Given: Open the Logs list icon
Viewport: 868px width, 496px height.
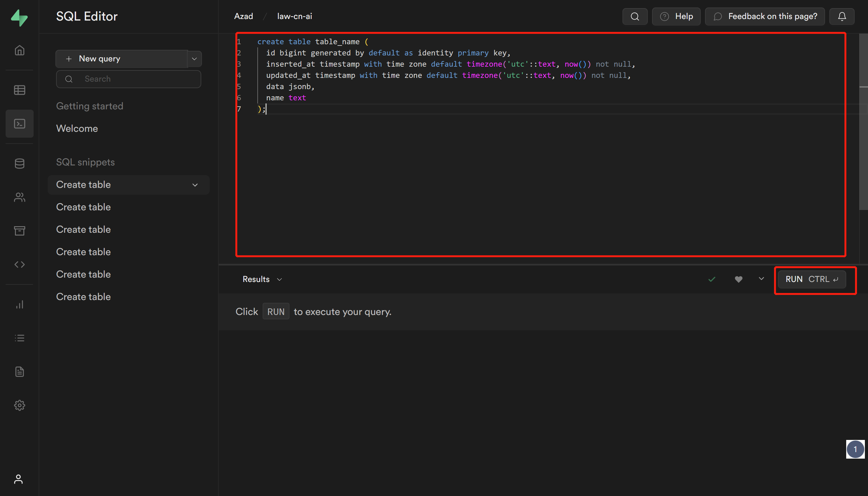Looking at the screenshot, I should pyautogui.click(x=19, y=338).
